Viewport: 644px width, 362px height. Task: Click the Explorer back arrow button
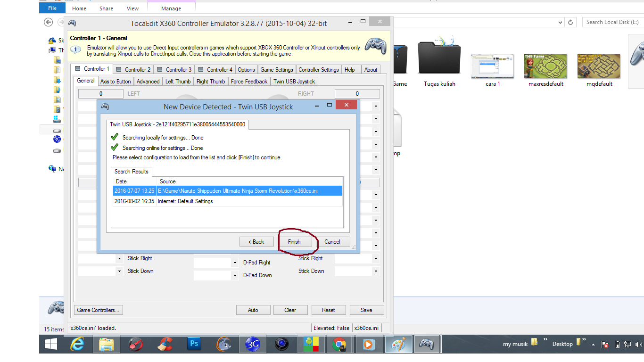click(48, 22)
